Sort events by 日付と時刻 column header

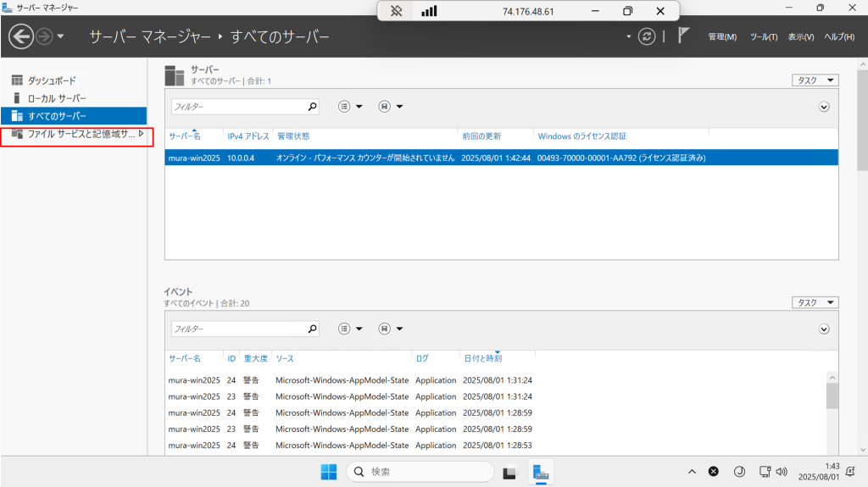click(482, 358)
